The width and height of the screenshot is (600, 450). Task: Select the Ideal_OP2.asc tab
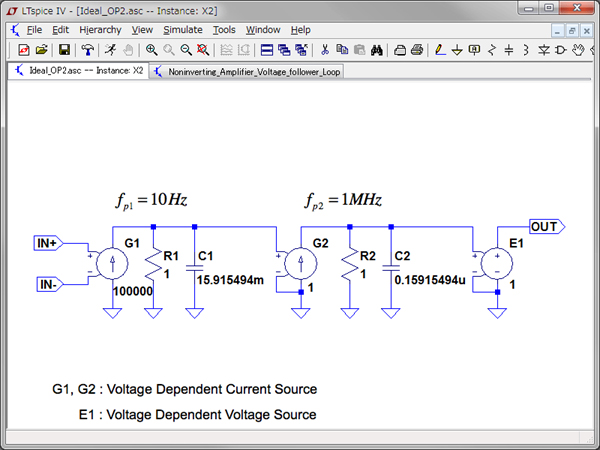click(80, 72)
